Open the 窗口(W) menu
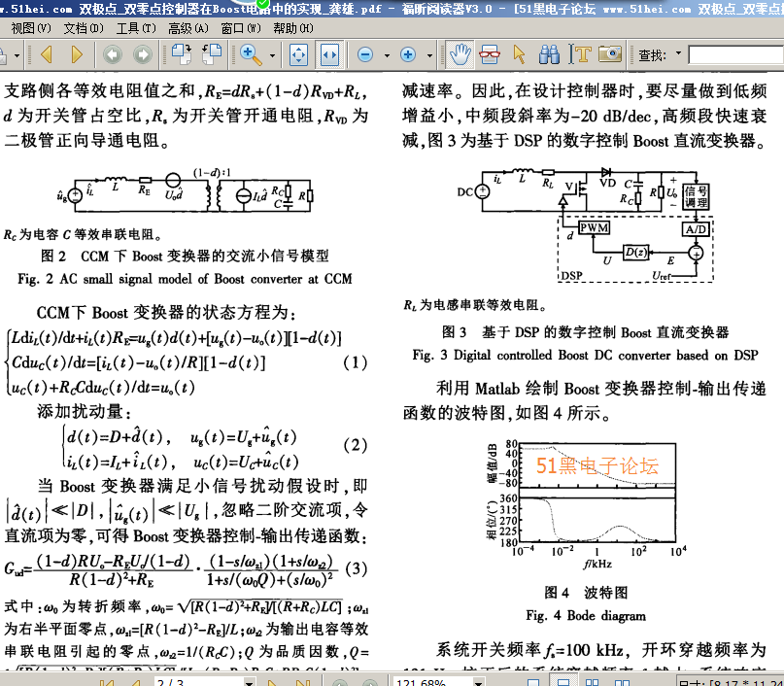The height and width of the screenshot is (686, 784). click(241, 28)
